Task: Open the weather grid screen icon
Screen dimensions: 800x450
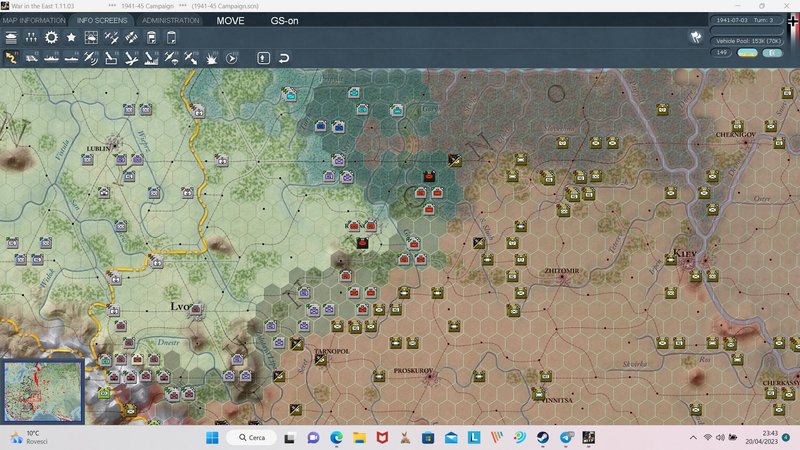Action: click(x=91, y=38)
